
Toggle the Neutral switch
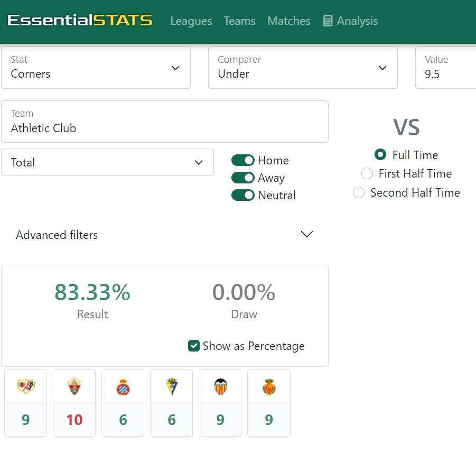coord(243,195)
